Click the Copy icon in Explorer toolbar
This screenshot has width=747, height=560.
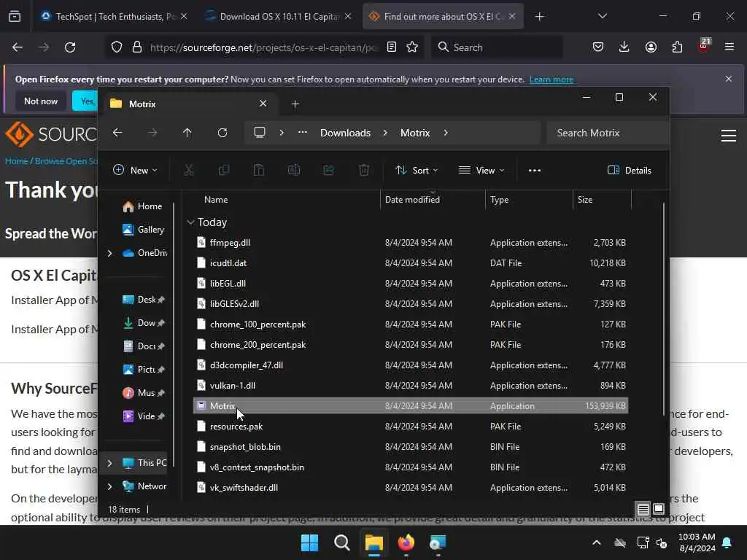pos(223,170)
